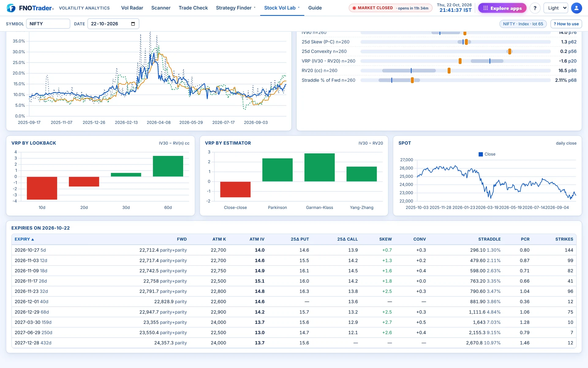Sort by PCR column header
The height and width of the screenshot is (368, 588).
point(525,239)
